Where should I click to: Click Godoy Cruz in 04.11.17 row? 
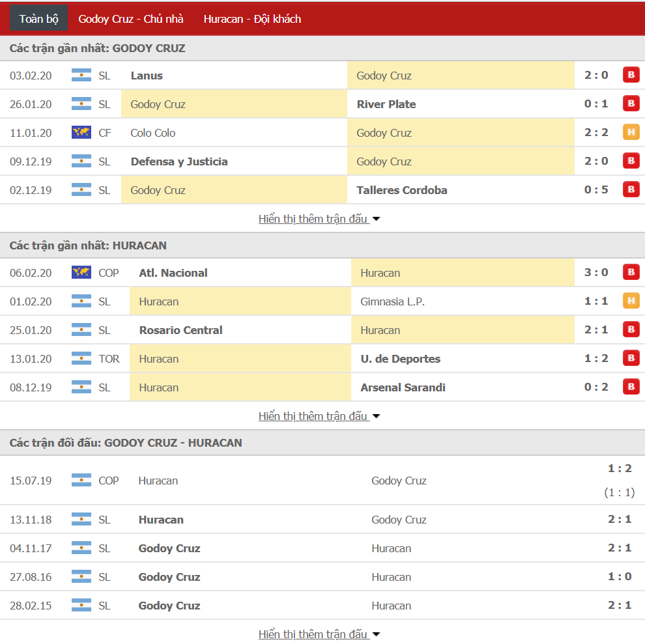(x=169, y=548)
